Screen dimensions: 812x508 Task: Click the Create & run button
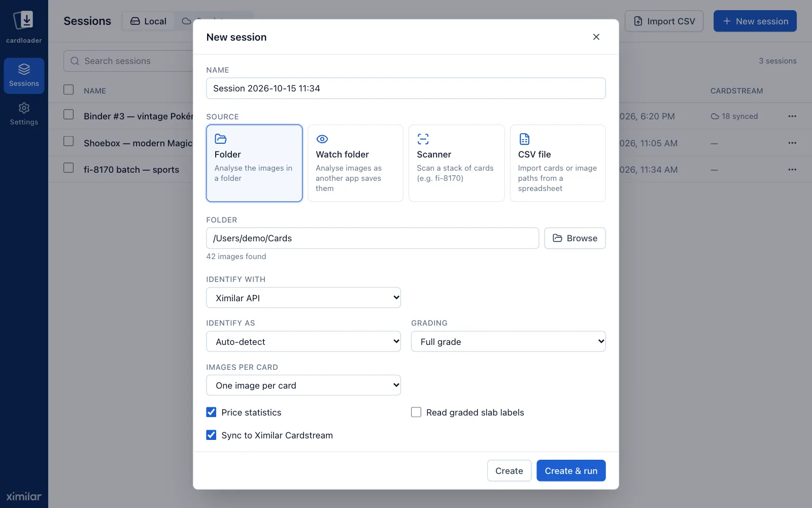(x=571, y=471)
